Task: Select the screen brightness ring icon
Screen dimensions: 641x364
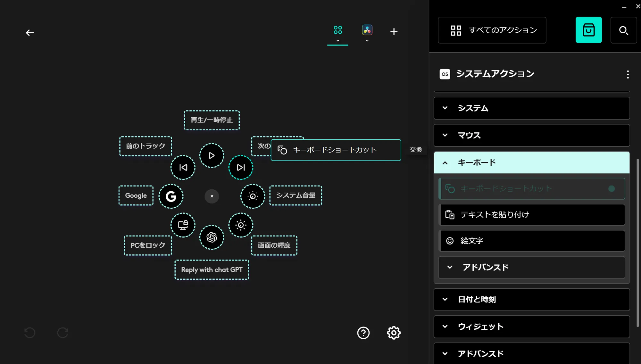Action: [x=241, y=225]
